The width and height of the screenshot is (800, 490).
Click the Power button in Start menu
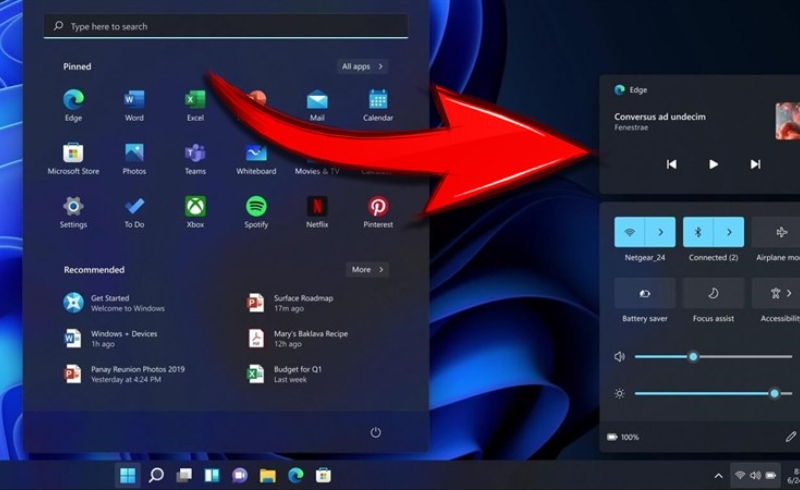pos(376,432)
